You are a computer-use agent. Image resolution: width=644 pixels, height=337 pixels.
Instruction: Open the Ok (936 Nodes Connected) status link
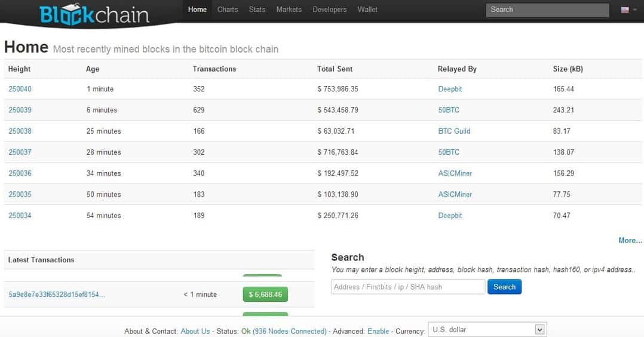284,331
